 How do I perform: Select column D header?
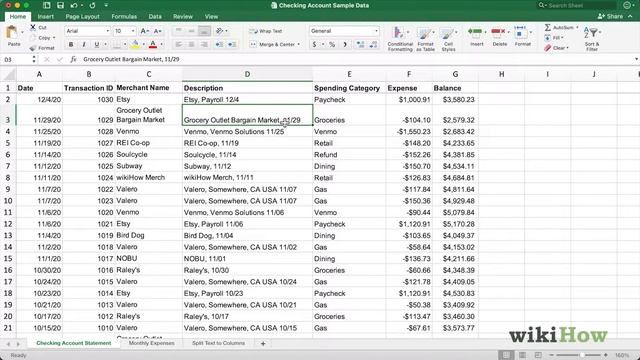point(247,74)
